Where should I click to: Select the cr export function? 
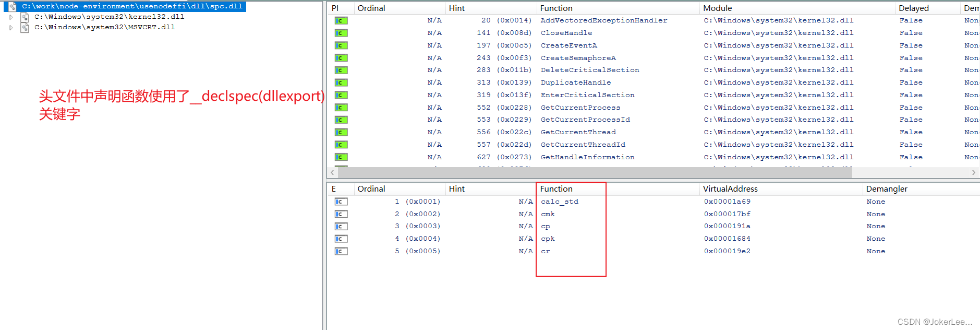[546, 251]
